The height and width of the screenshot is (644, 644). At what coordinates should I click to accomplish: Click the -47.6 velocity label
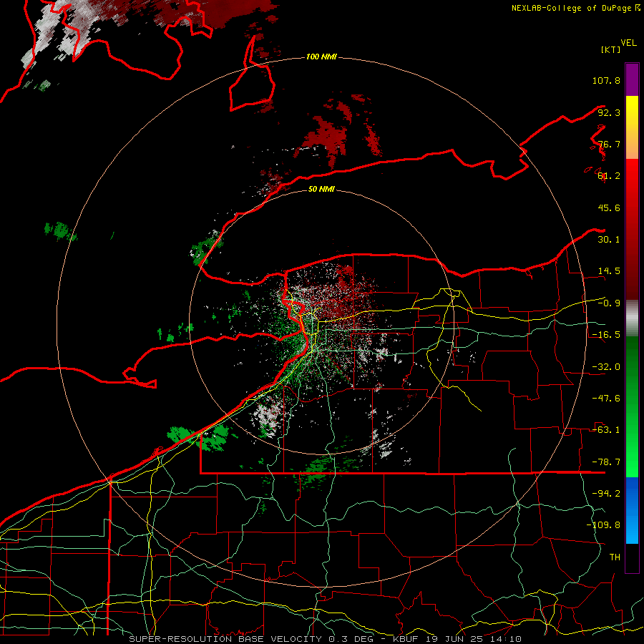[x=606, y=399]
